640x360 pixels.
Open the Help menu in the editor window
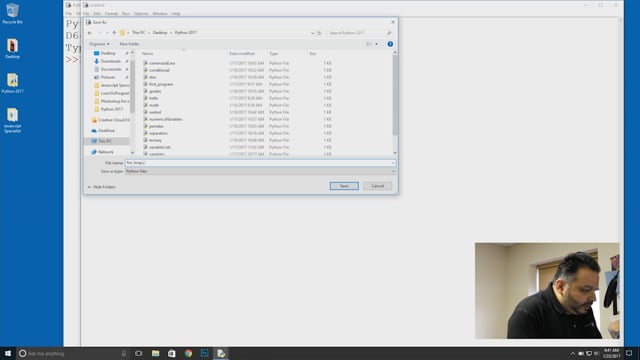point(176,13)
